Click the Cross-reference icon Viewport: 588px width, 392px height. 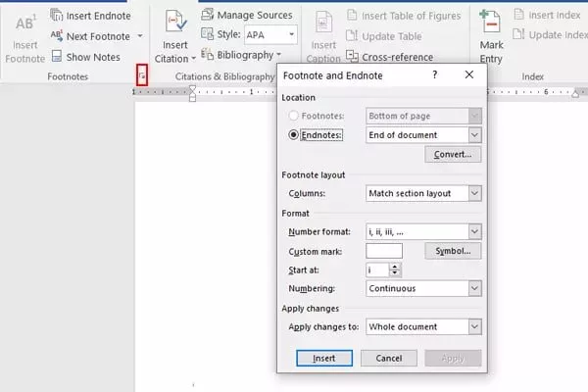352,57
